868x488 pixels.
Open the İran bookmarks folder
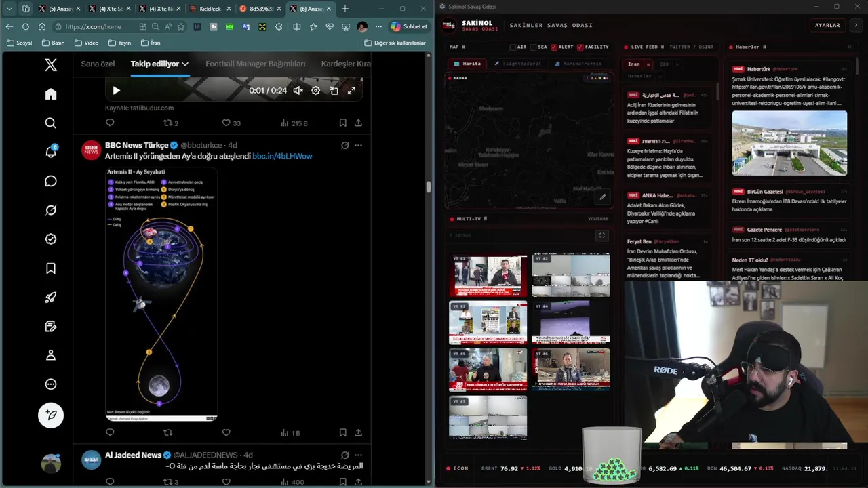coord(151,43)
